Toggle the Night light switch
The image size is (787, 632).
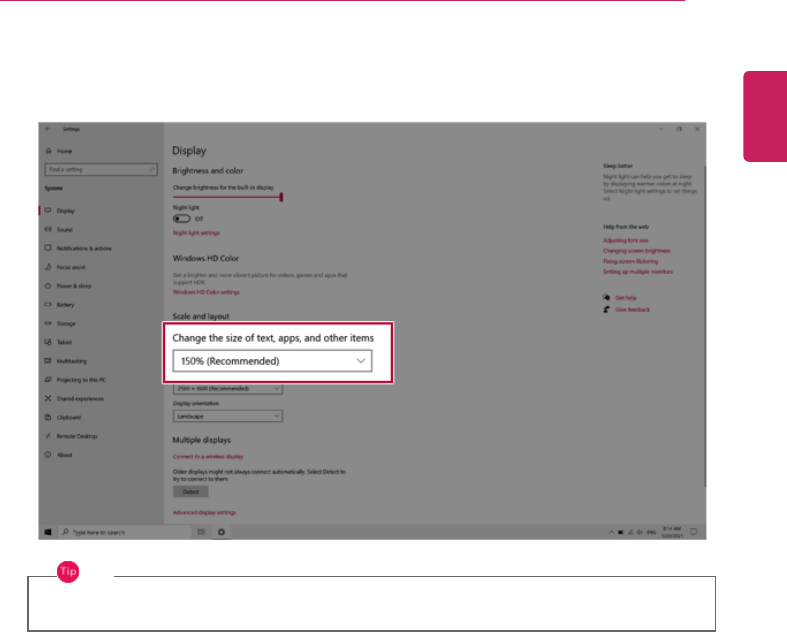pos(182,219)
